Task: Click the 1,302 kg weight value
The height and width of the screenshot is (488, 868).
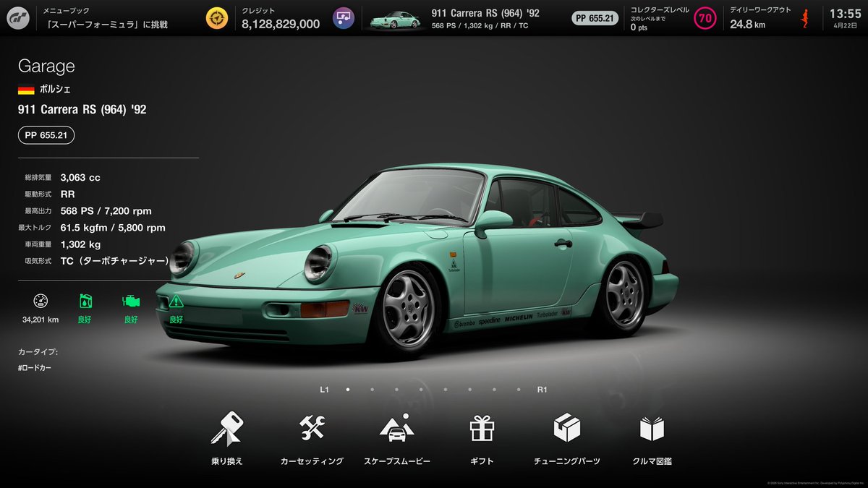Action: click(x=80, y=244)
